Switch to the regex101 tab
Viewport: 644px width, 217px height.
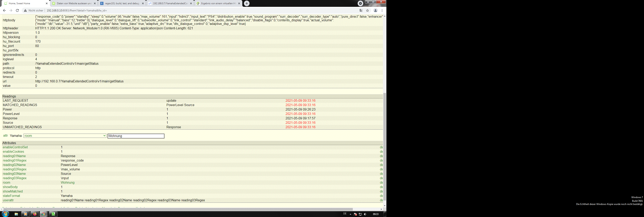coord(122,3)
